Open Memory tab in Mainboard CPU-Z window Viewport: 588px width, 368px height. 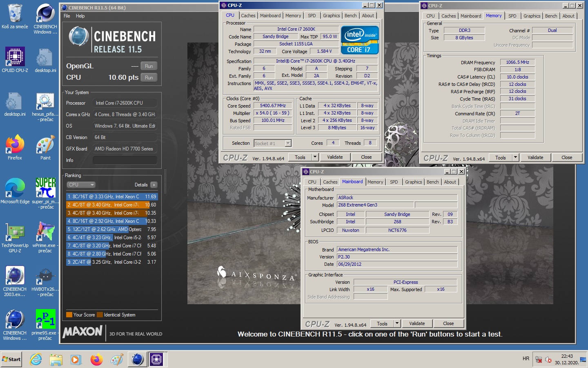(375, 182)
